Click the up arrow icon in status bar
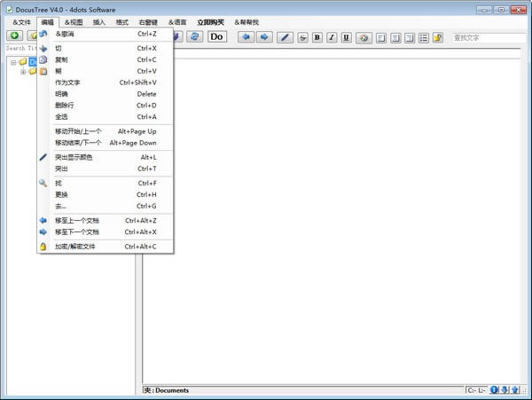The height and width of the screenshot is (400, 532). (x=514, y=390)
